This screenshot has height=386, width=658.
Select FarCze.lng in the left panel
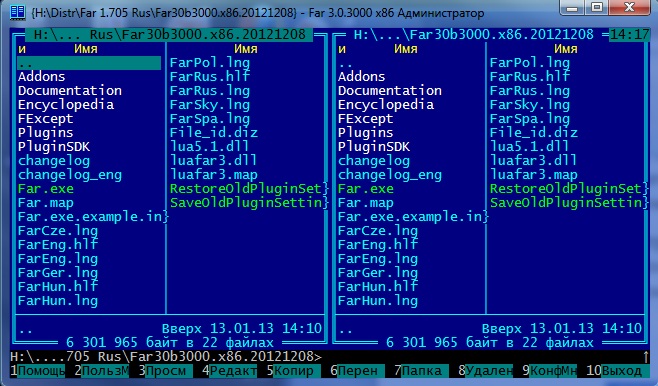coord(57,231)
